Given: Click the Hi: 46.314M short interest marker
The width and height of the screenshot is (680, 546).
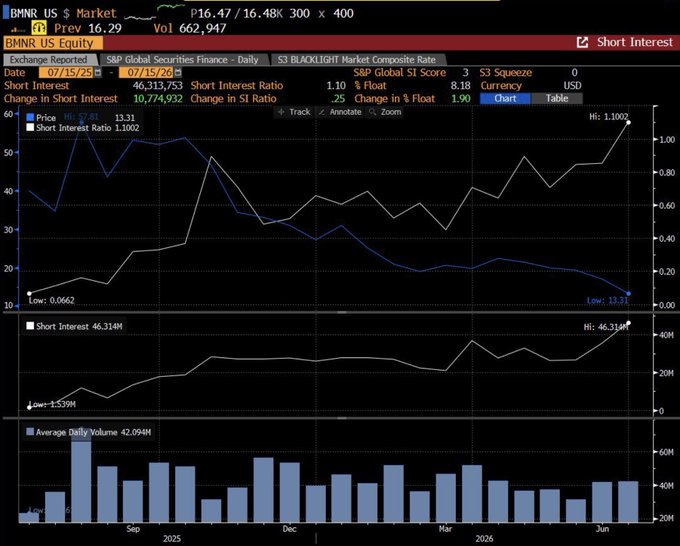Looking at the screenshot, I should pos(629,323).
